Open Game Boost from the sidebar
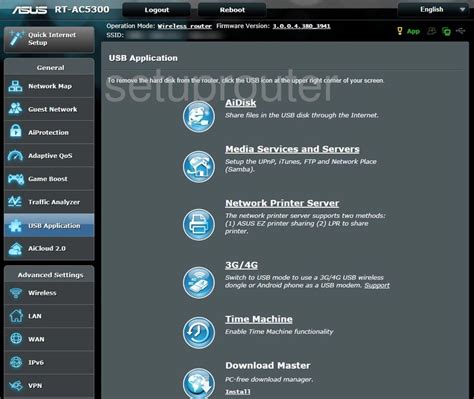The width and height of the screenshot is (474, 399). coord(49,179)
